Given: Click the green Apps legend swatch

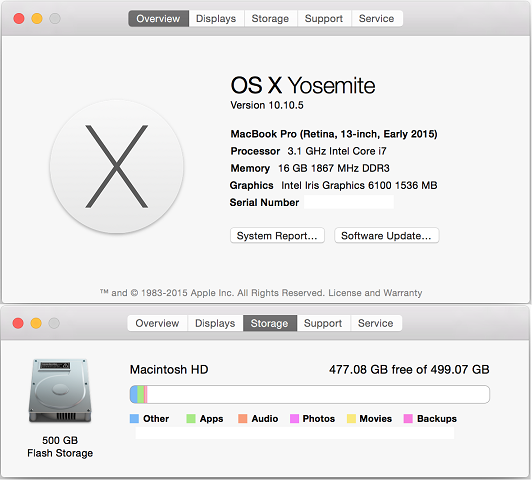Looking at the screenshot, I should point(191,419).
